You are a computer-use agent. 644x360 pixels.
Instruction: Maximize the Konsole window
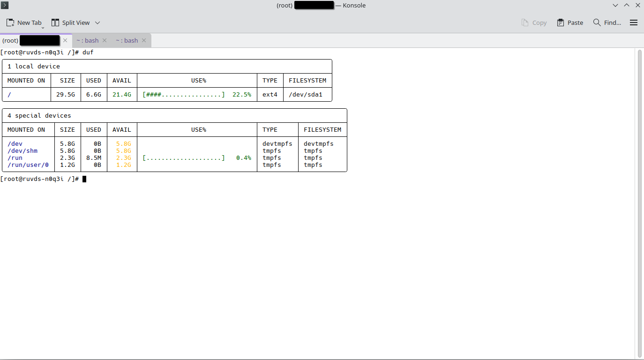(627, 6)
